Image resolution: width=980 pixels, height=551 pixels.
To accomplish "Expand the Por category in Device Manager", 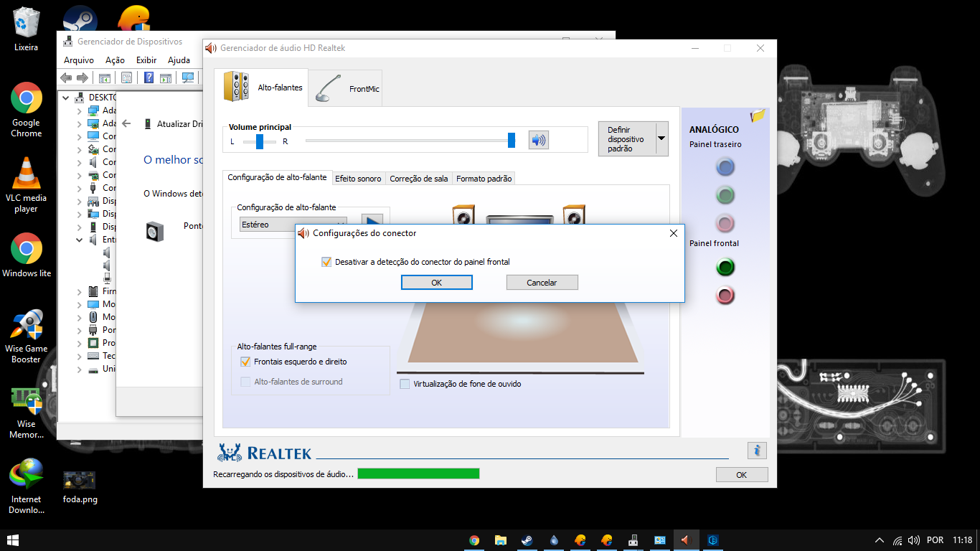I will tap(80, 330).
